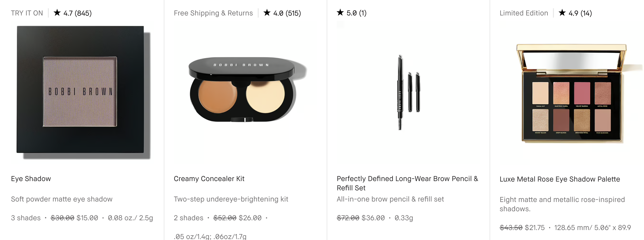Click the star icon next to 4.9 (14)

(562, 13)
